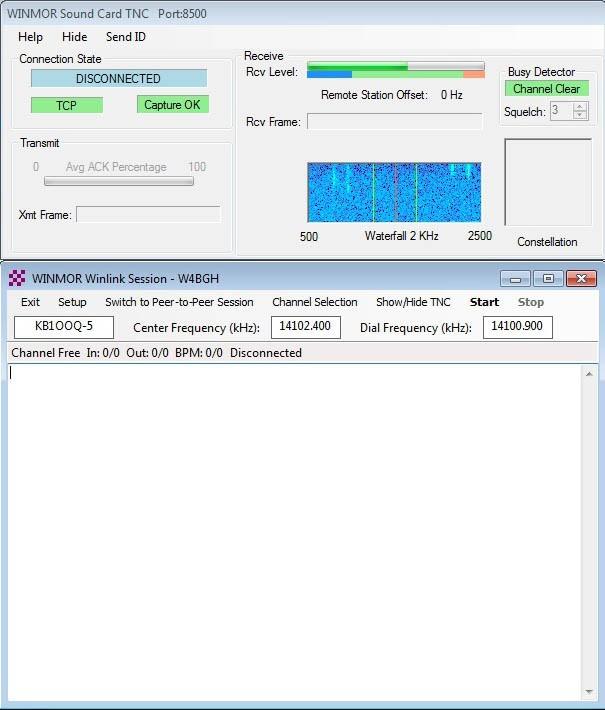Click the scrollbar up arrow in session log
Image resolution: width=605 pixels, height=710 pixels.
pos(589,374)
